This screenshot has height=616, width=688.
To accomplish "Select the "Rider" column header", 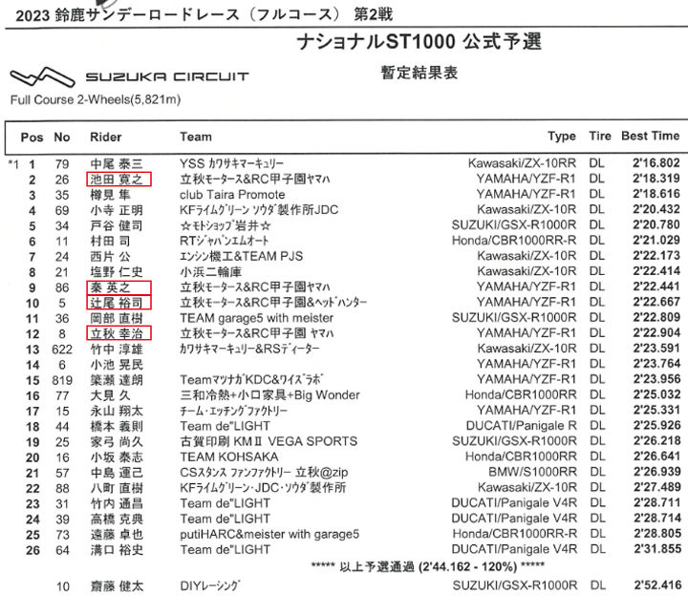I will click(x=106, y=138).
